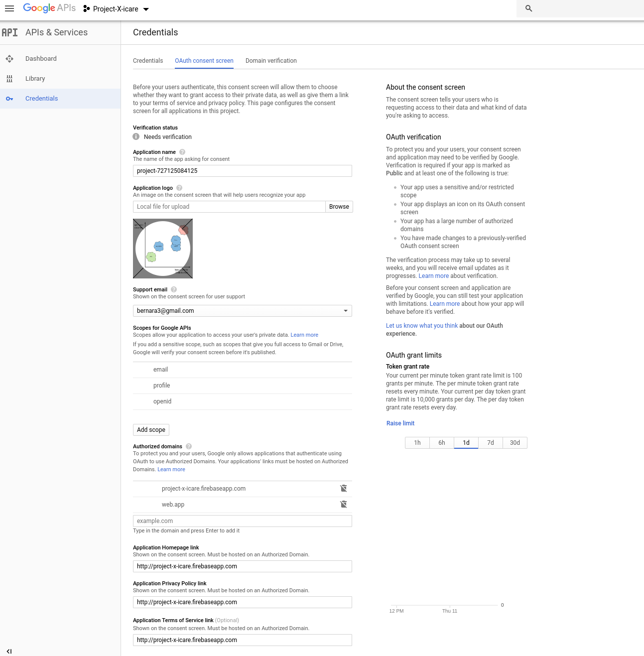Image resolution: width=644 pixels, height=656 pixels.
Task: Click the example.com domain input field
Action: (x=243, y=521)
